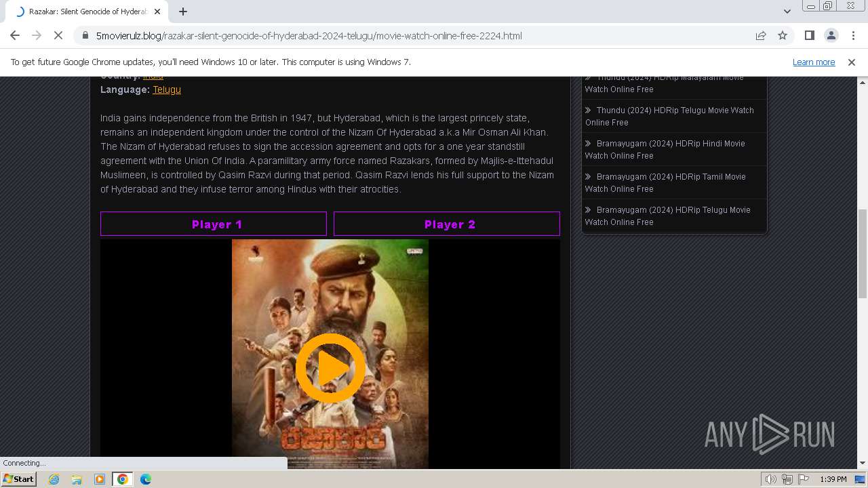
Task: Switch to Player 1
Action: (x=214, y=224)
